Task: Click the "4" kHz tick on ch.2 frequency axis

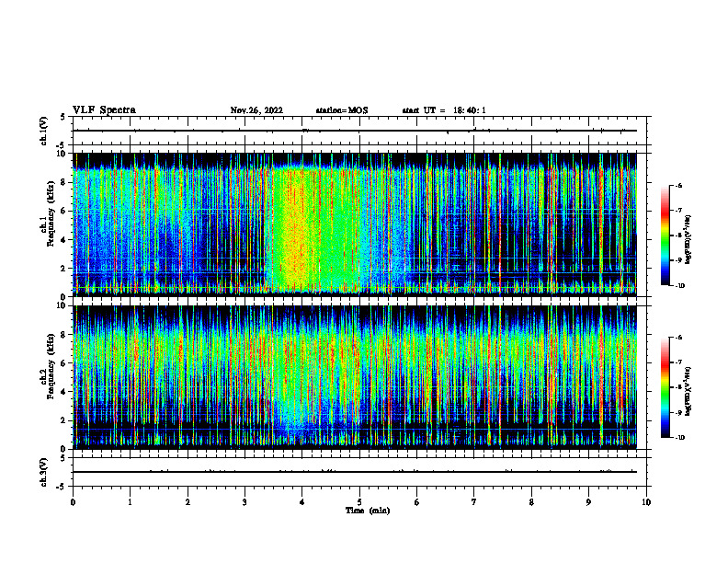Action: (x=64, y=392)
